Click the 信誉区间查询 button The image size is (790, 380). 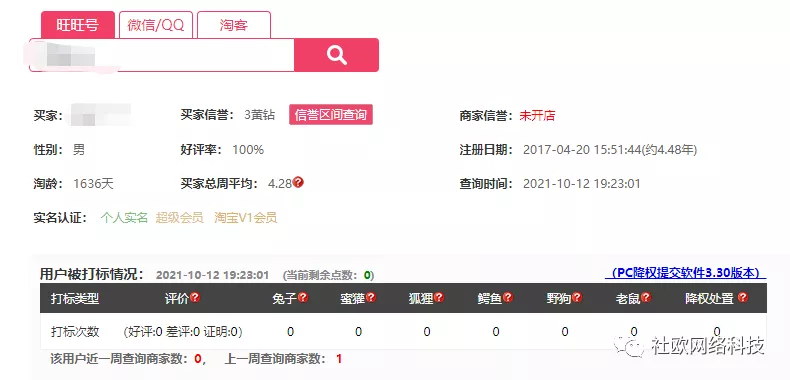pos(331,115)
